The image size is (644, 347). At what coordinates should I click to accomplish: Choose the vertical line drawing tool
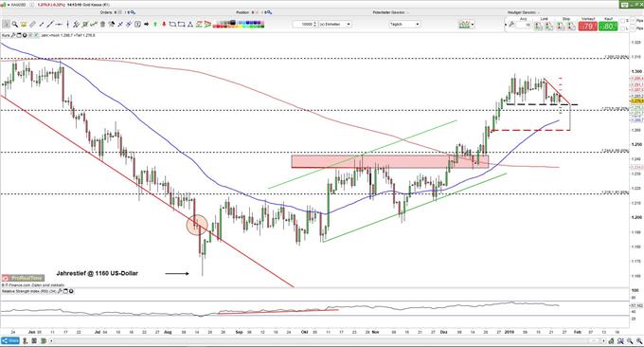pos(68,25)
